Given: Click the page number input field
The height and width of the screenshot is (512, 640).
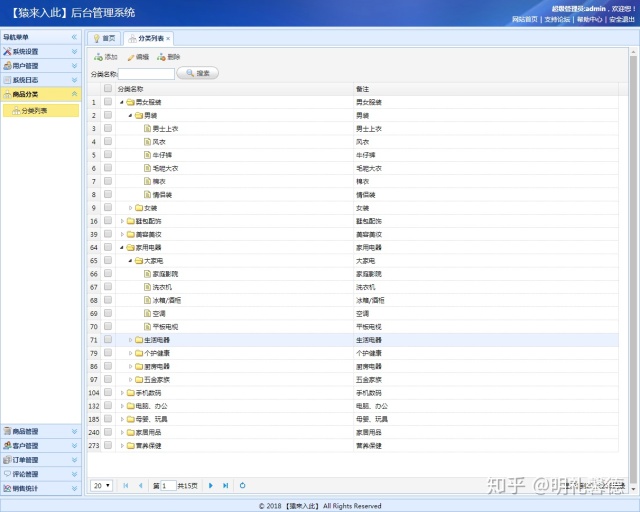Looking at the screenshot, I should (x=169, y=485).
